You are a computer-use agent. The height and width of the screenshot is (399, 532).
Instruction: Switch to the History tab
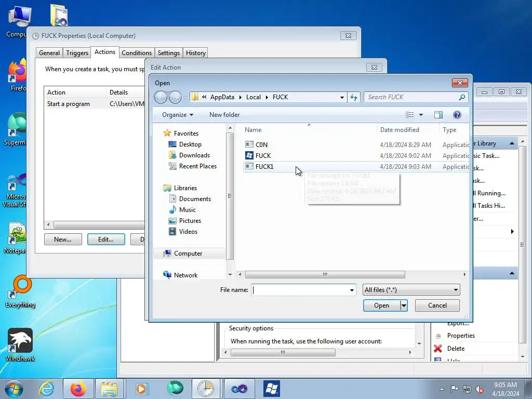[x=196, y=53]
